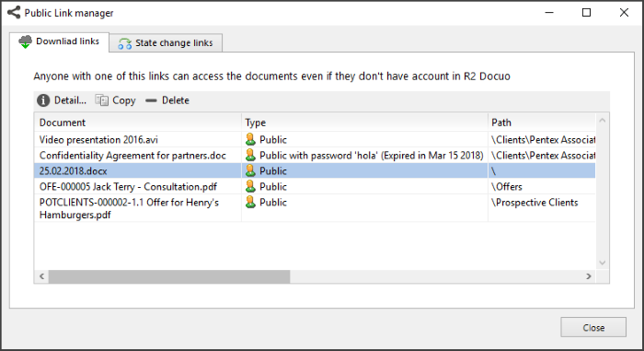Click the vertical scroll down arrow
Image resolution: width=644 pixels, height=351 pixels.
pyautogui.click(x=602, y=263)
